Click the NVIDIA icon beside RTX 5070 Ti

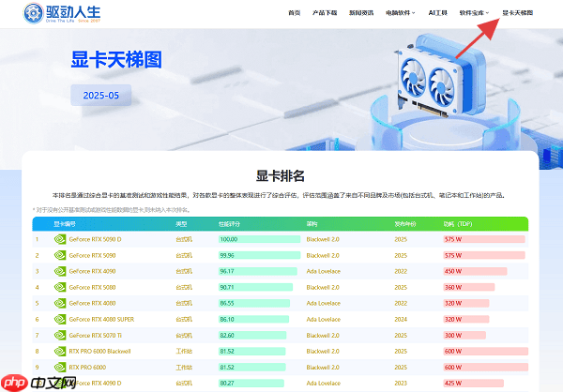tap(60, 336)
